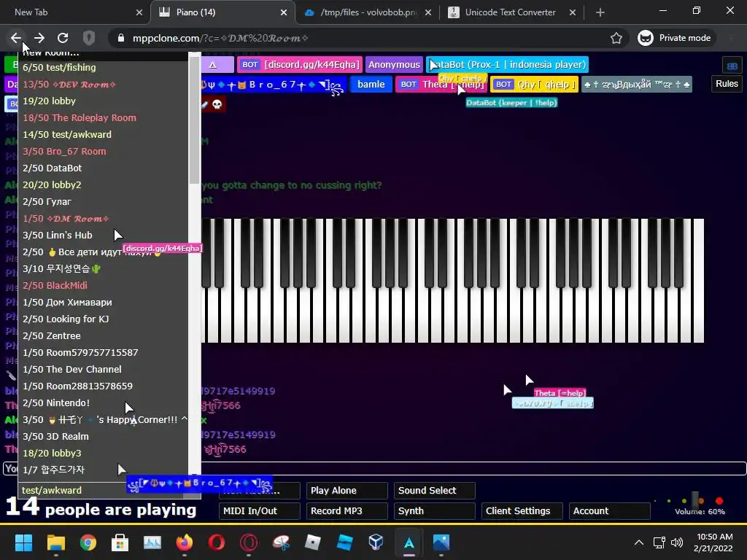This screenshot has height=560, width=747.
Task: Go forward with the browser forward arrow
Action: [x=39, y=38]
